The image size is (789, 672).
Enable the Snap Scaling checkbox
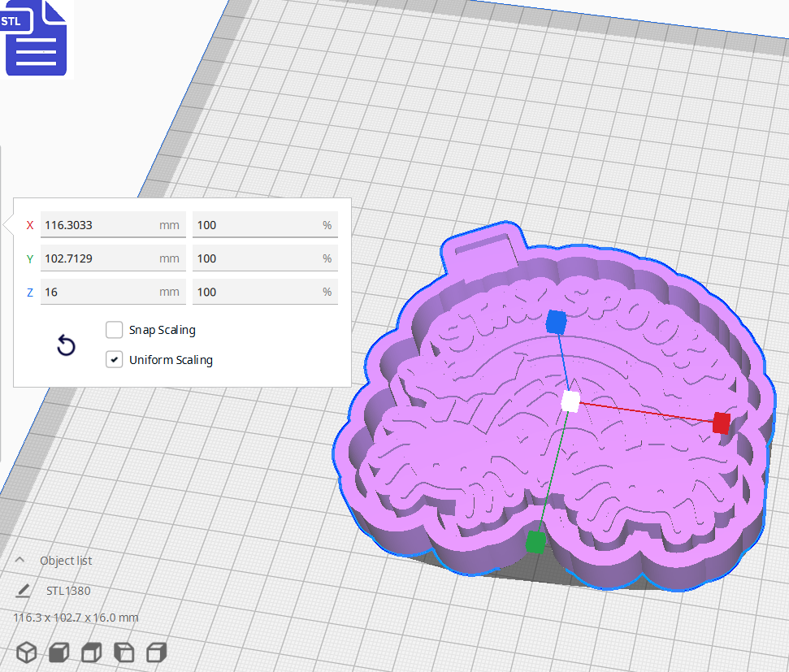(x=115, y=330)
